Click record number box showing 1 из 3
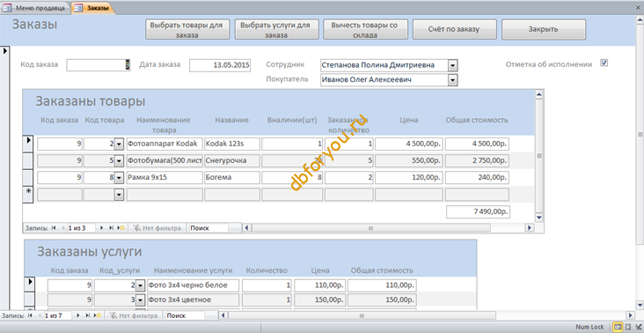This screenshot has width=644, height=333. click(81, 228)
